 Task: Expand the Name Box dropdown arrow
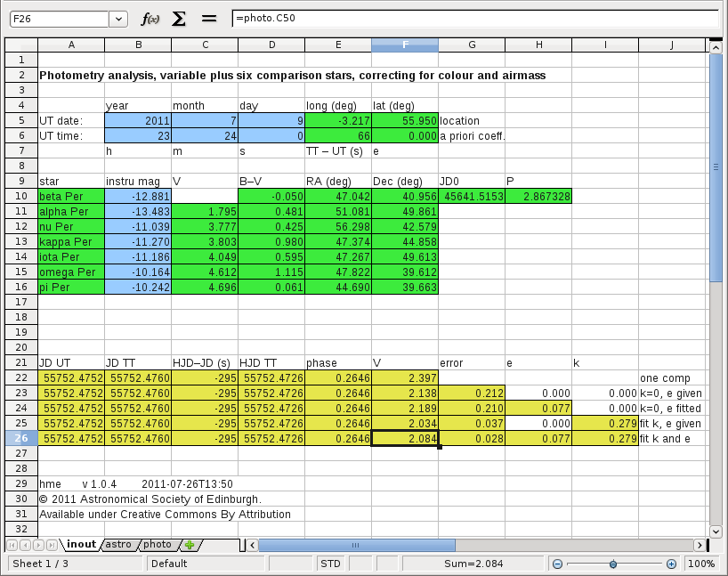coord(118,19)
